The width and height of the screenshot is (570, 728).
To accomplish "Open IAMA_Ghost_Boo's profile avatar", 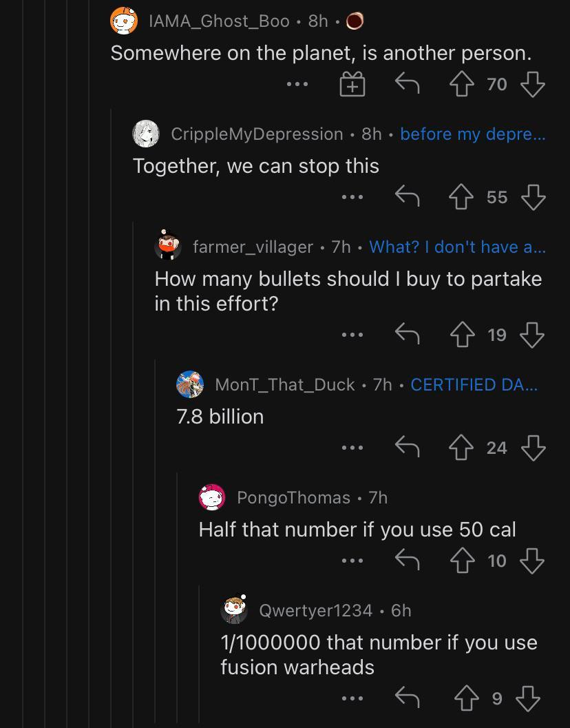I will (x=125, y=21).
